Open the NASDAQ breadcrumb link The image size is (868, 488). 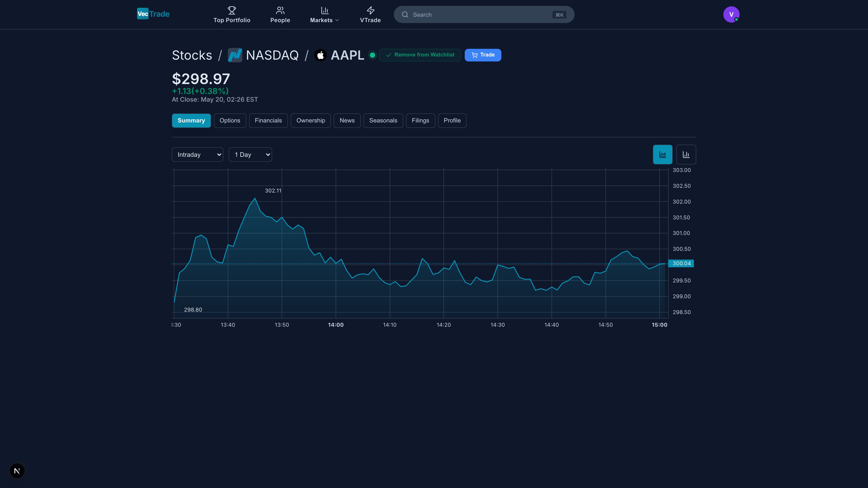[x=272, y=55]
